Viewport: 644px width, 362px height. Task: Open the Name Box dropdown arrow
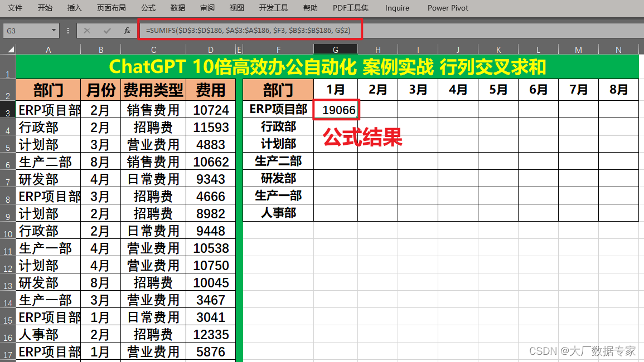tap(53, 31)
